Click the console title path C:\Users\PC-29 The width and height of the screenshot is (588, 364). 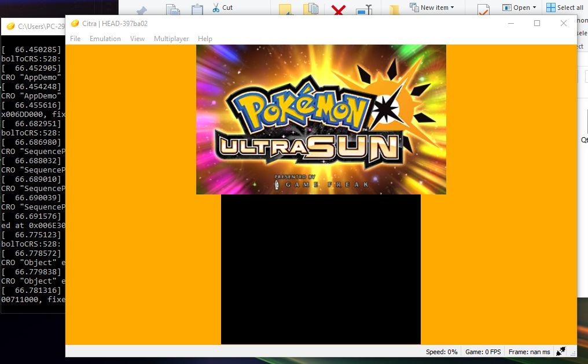pos(41,26)
